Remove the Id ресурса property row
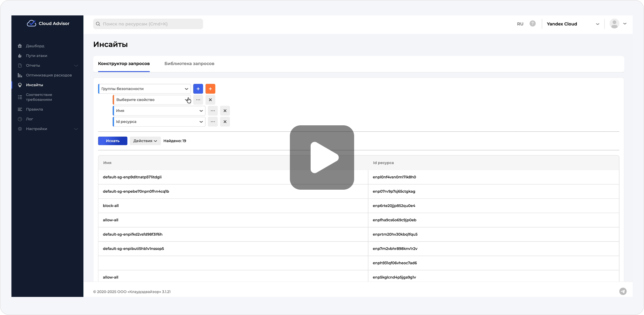This screenshot has height=315, width=644. coord(225,122)
